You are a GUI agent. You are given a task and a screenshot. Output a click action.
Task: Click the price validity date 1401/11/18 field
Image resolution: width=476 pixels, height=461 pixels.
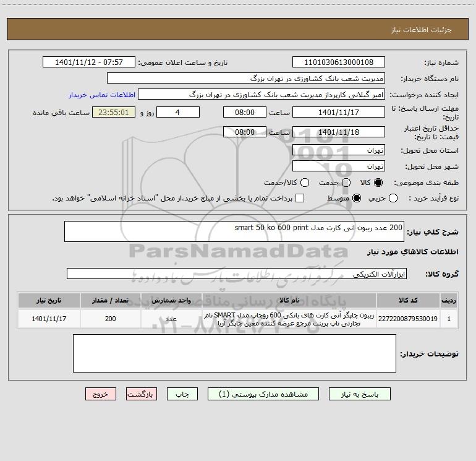[339, 132]
